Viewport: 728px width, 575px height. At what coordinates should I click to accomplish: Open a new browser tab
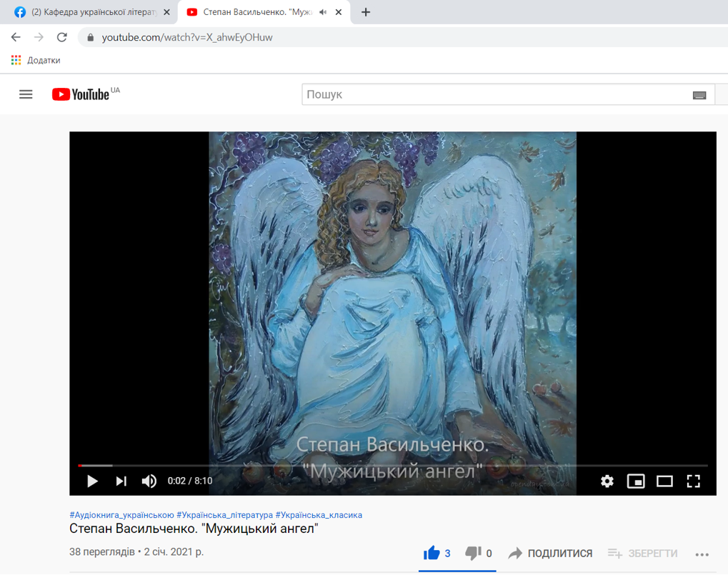click(x=365, y=11)
